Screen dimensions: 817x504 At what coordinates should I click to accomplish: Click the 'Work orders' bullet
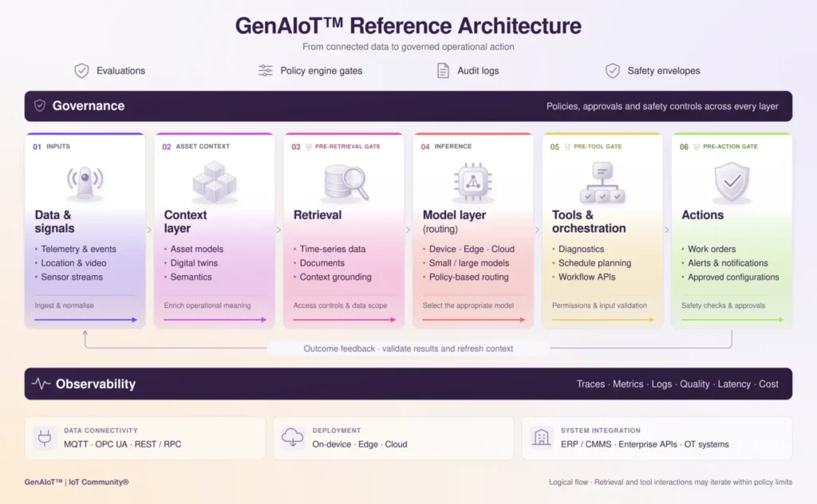(x=712, y=249)
